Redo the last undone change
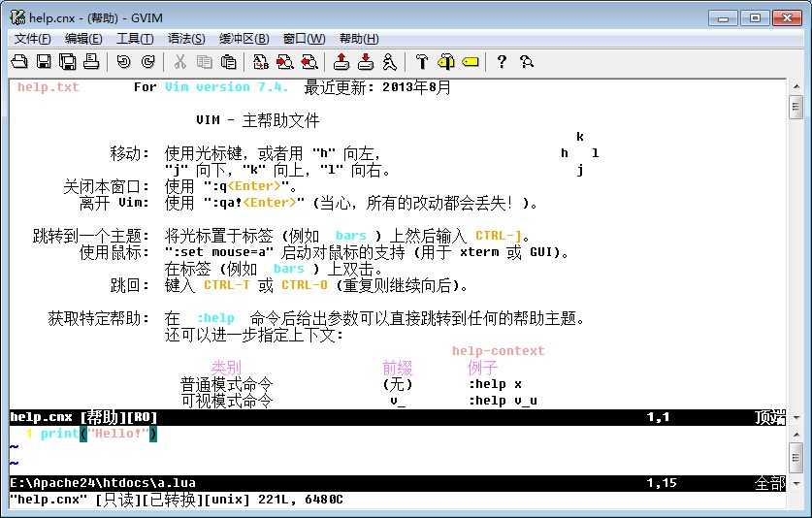The image size is (812, 518). [x=148, y=62]
